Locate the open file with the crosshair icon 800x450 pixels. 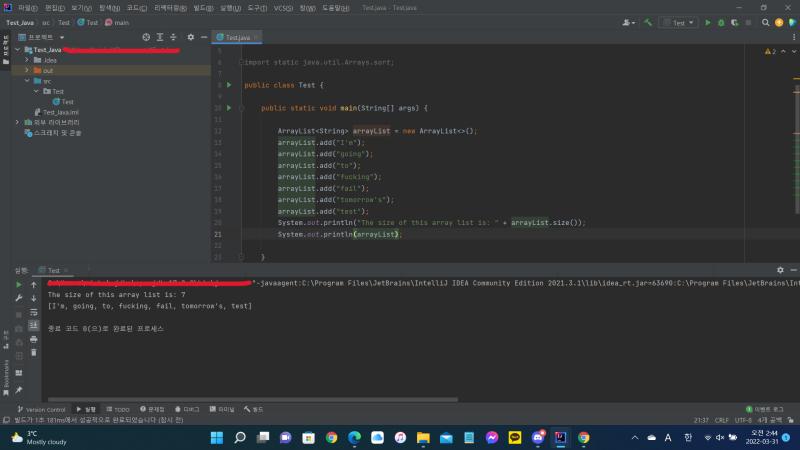(146, 37)
